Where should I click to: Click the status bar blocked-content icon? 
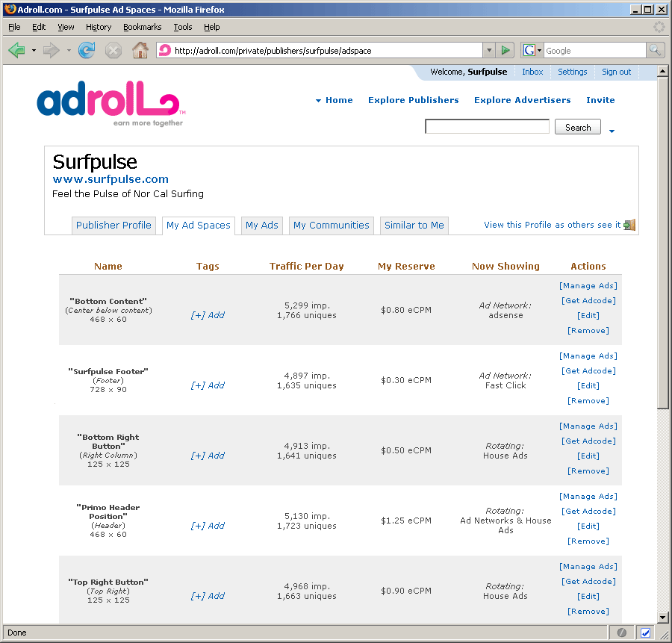point(622,633)
